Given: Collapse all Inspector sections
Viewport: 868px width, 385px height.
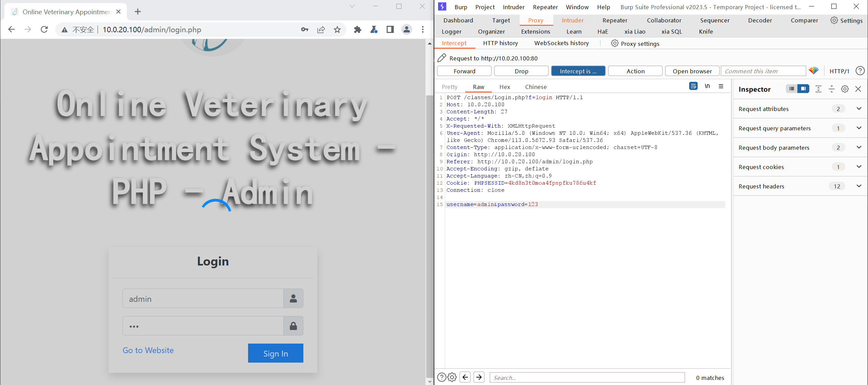Looking at the screenshot, I should [832, 89].
